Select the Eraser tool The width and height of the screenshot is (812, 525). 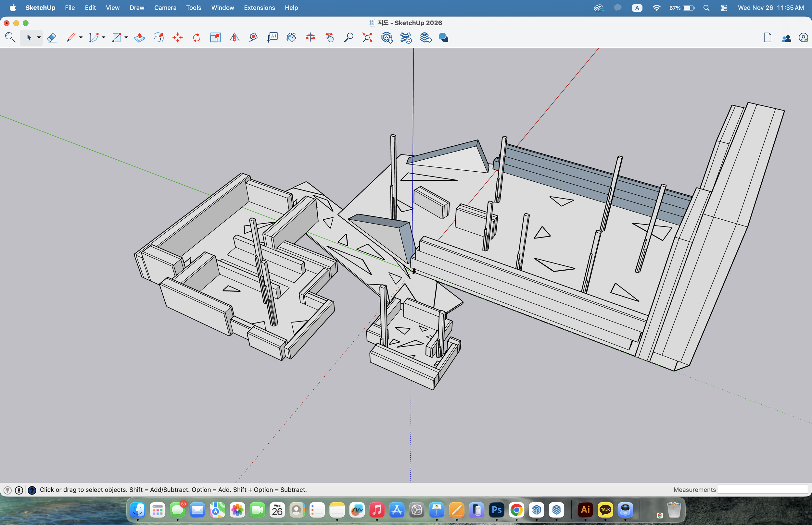point(52,38)
